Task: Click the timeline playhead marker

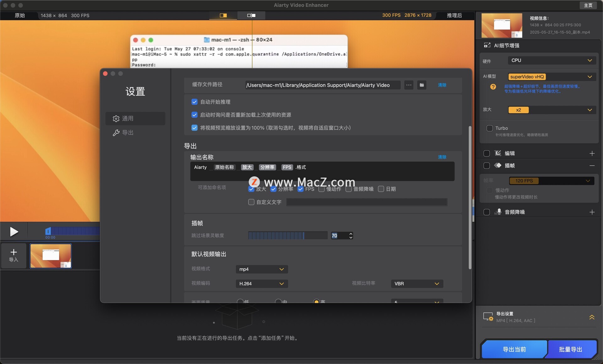Action: pyautogui.click(x=48, y=231)
